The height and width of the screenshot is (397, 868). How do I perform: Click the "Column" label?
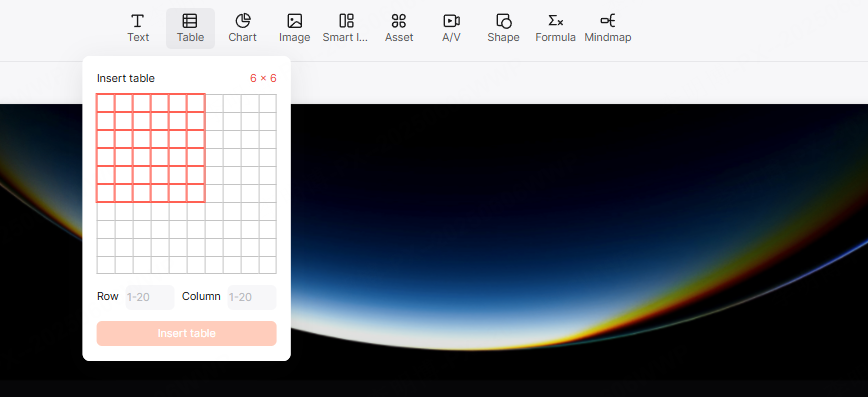click(201, 296)
